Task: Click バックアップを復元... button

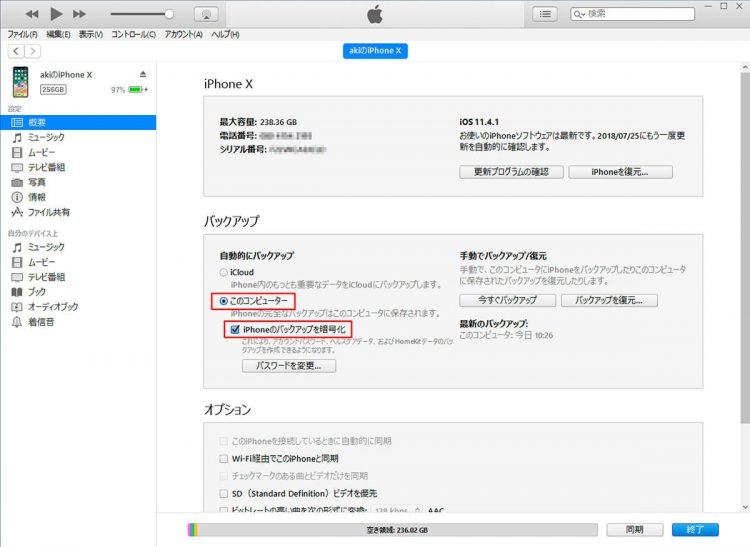Action: point(609,300)
